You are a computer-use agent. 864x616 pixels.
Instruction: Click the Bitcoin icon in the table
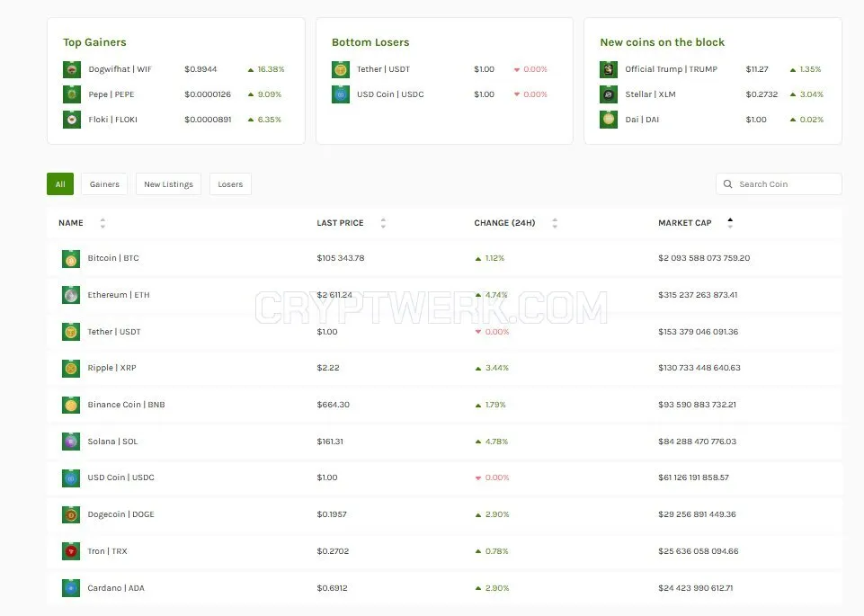tap(71, 258)
